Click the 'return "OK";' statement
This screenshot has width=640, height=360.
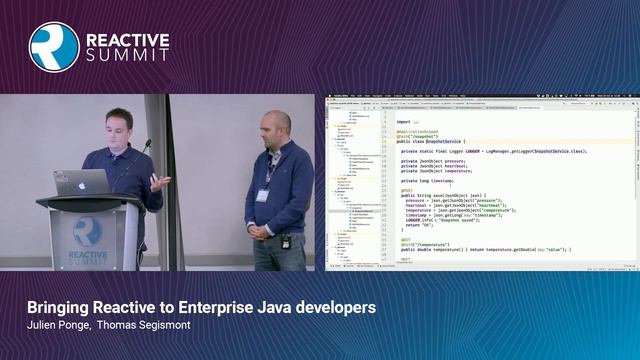(419, 225)
